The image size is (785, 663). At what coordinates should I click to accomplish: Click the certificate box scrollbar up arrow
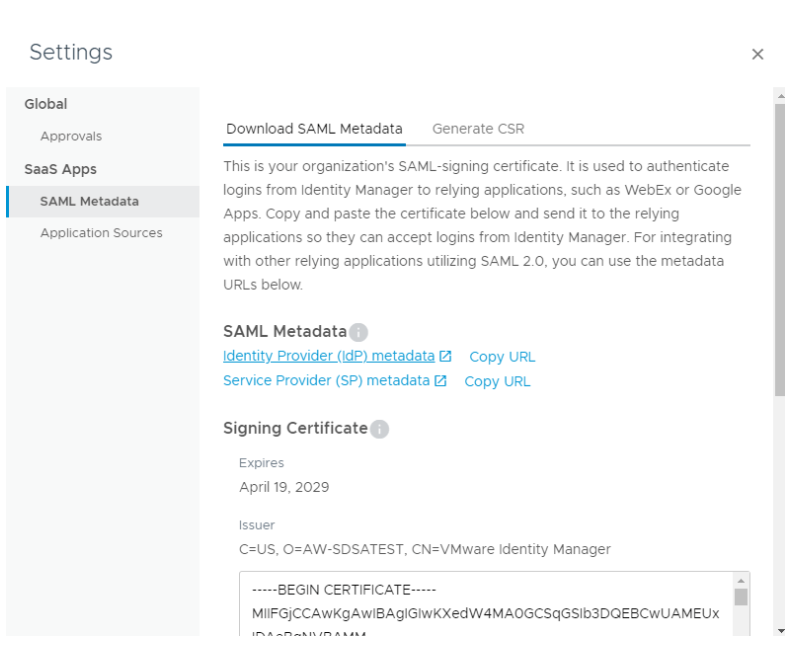pyautogui.click(x=741, y=580)
